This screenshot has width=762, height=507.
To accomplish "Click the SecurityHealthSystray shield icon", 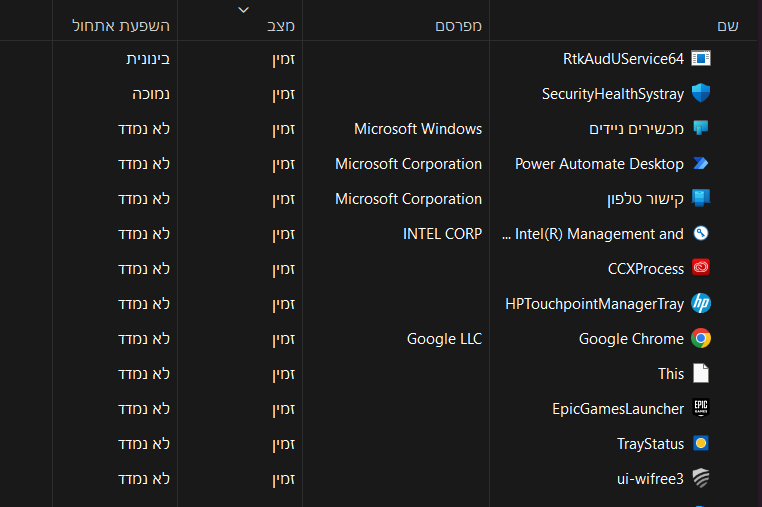I will pos(701,94).
